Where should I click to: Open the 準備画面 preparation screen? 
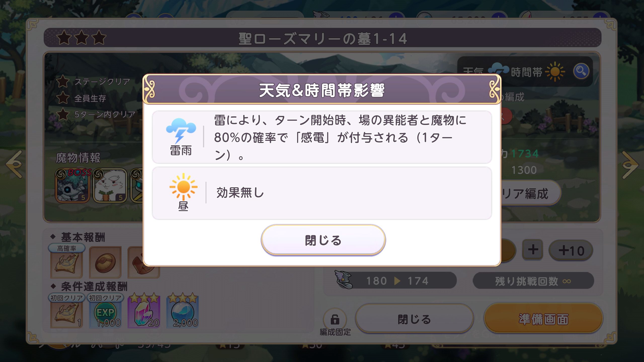tap(543, 319)
